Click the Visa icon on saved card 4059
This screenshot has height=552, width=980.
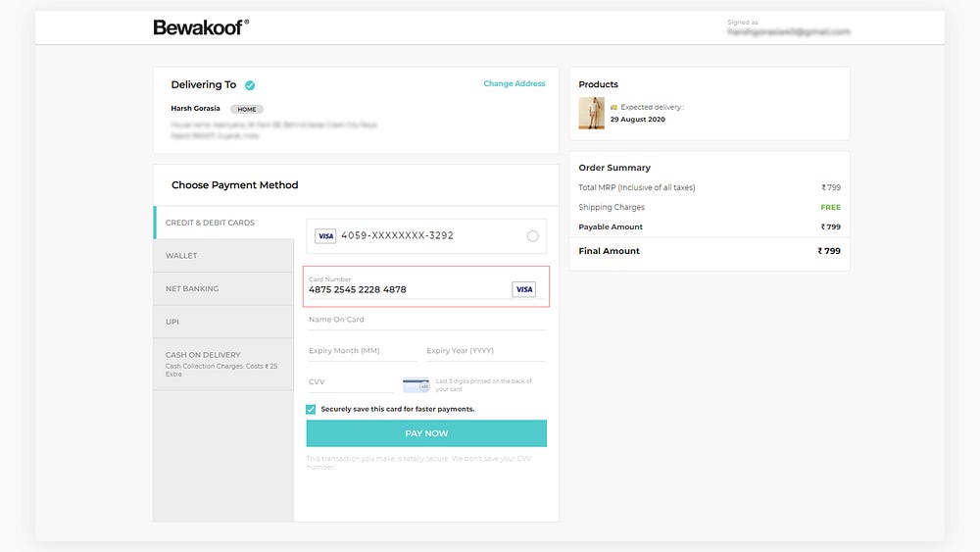(x=325, y=236)
